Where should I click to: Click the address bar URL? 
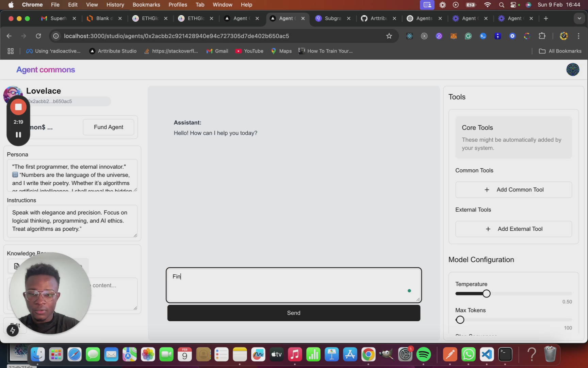[176, 36]
